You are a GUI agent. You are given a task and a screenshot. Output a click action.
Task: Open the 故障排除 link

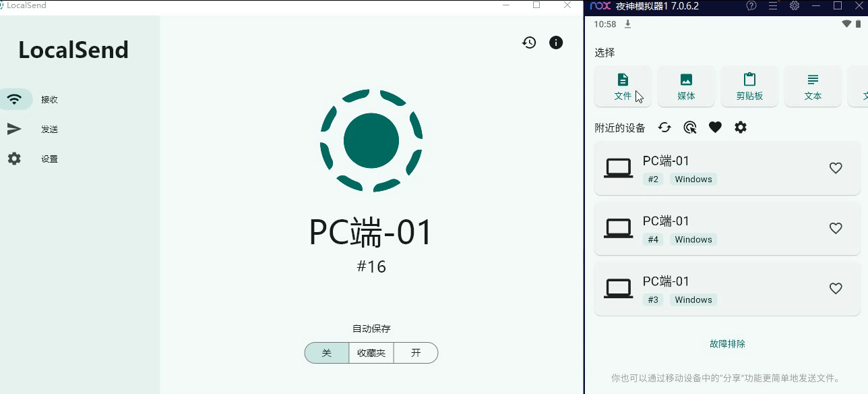[x=727, y=343]
